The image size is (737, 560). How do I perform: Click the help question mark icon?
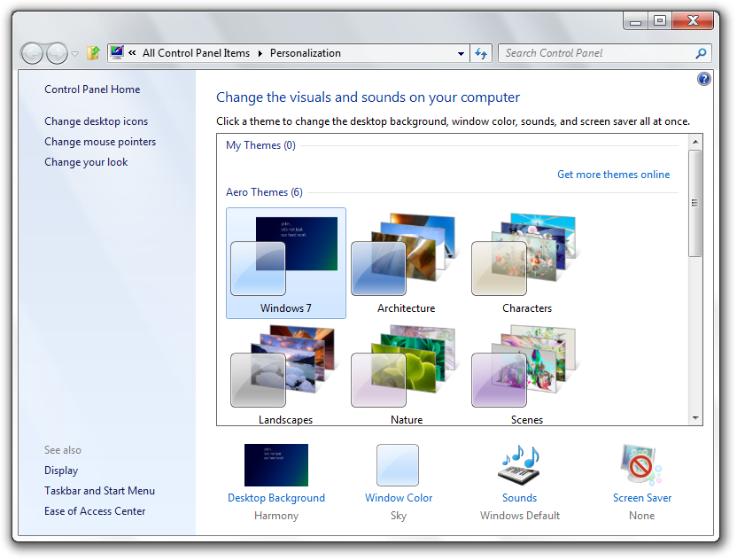[x=703, y=79]
